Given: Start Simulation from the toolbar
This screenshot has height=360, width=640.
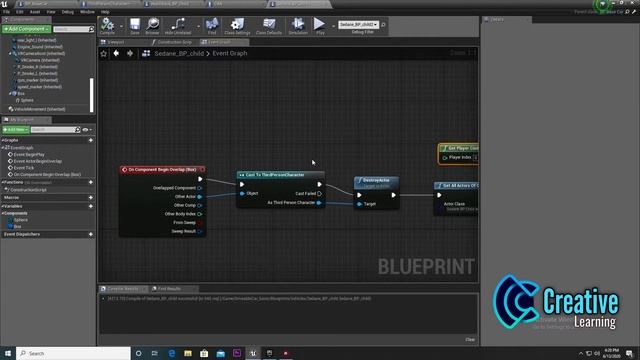Looking at the screenshot, I should 298,26.
